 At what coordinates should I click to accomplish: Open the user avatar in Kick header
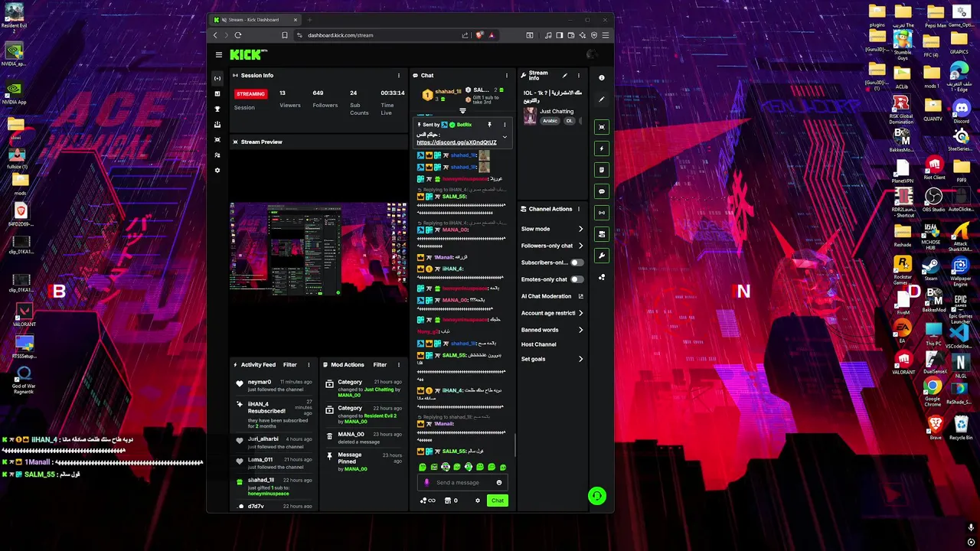pyautogui.click(x=592, y=54)
